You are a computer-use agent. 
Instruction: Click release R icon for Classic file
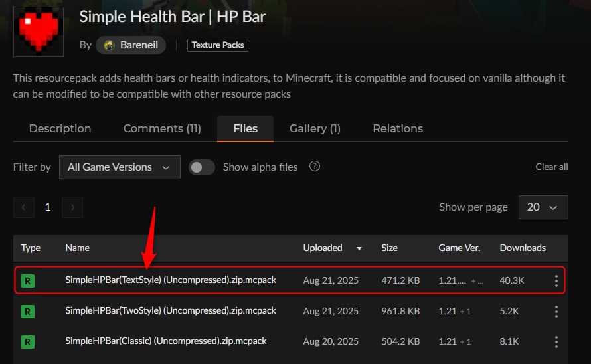(28, 342)
